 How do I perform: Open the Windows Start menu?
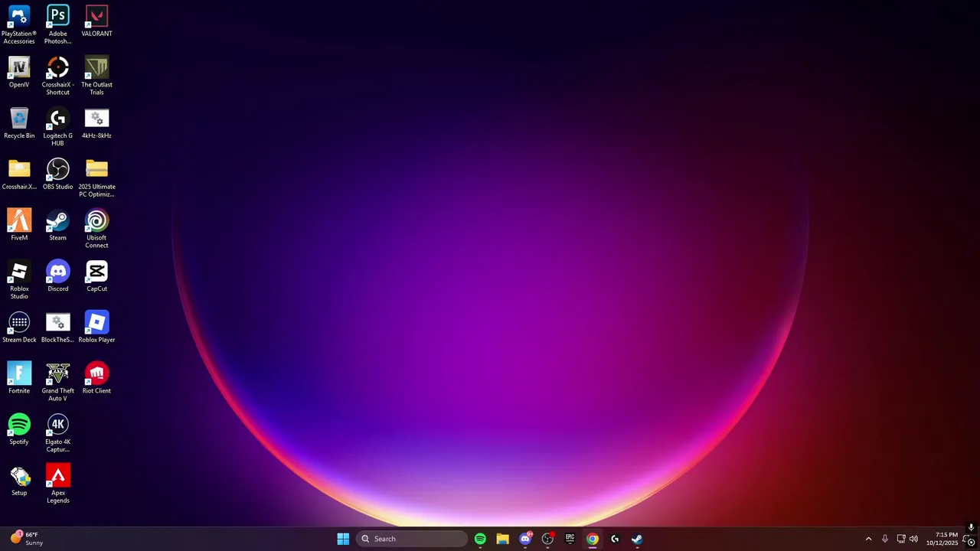coord(343,539)
